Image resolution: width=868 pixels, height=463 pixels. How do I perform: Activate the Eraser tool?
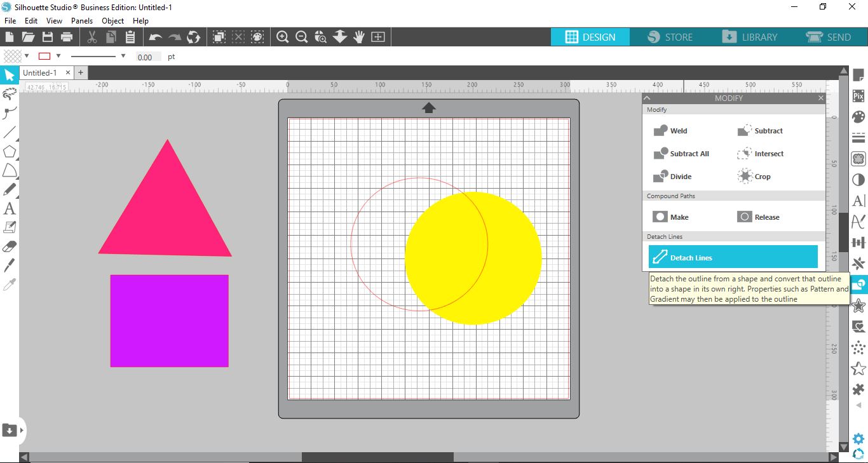[9, 246]
